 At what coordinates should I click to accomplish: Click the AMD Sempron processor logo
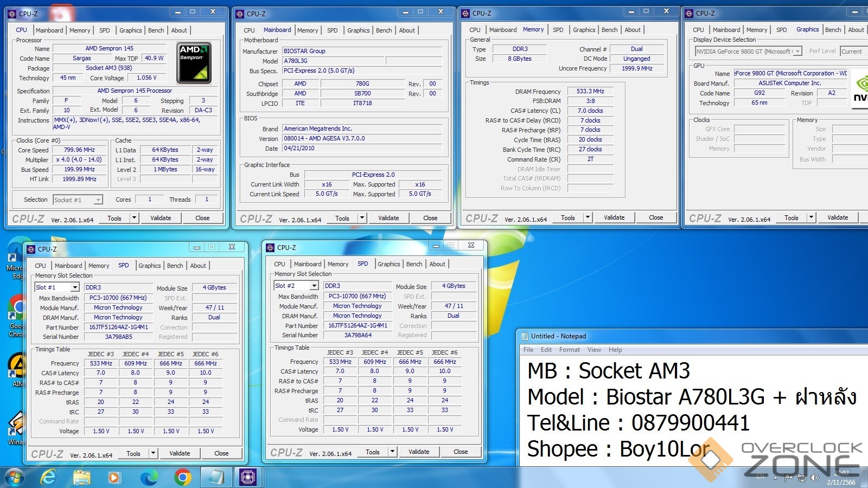click(194, 63)
